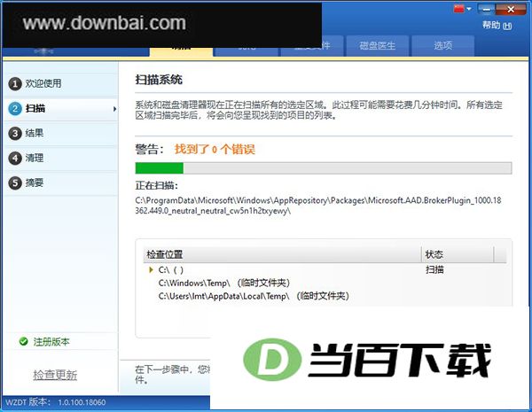Select the C:\Users\lmt\AppData\Local\Temp\ row
532x412 pixels.
pyautogui.click(x=325, y=296)
